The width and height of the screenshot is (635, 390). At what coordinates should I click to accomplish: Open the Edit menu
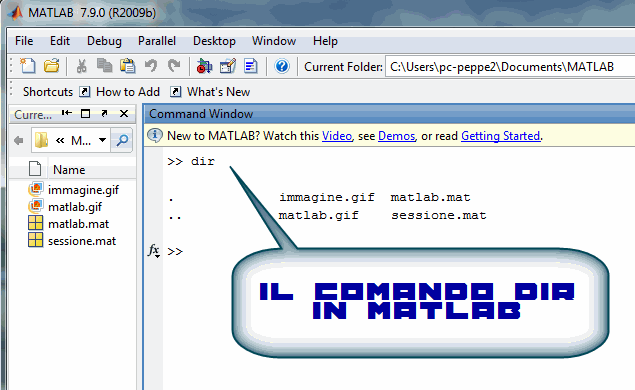tap(60, 41)
